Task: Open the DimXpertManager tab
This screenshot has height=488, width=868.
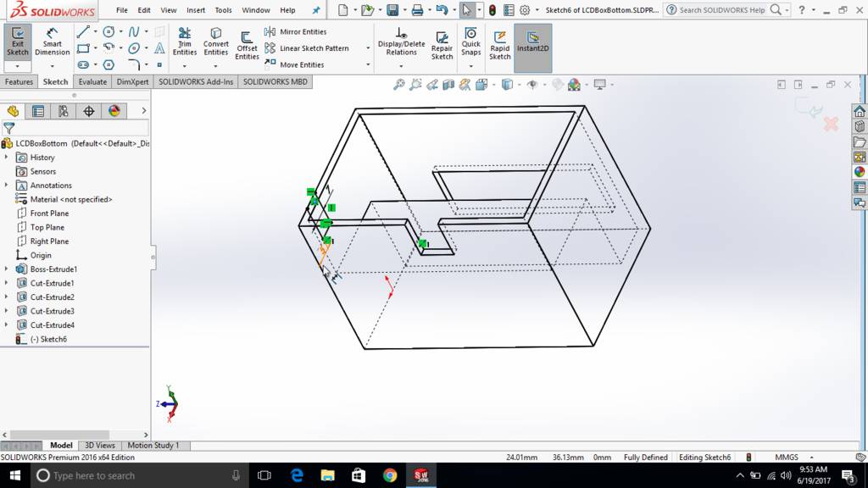Action: tap(88, 111)
